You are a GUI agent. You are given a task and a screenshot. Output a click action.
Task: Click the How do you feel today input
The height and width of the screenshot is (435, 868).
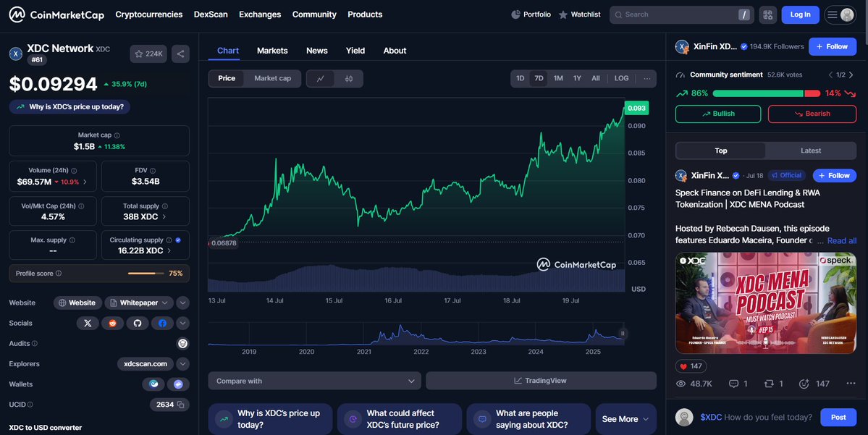pyautogui.click(x=757, y=418)
